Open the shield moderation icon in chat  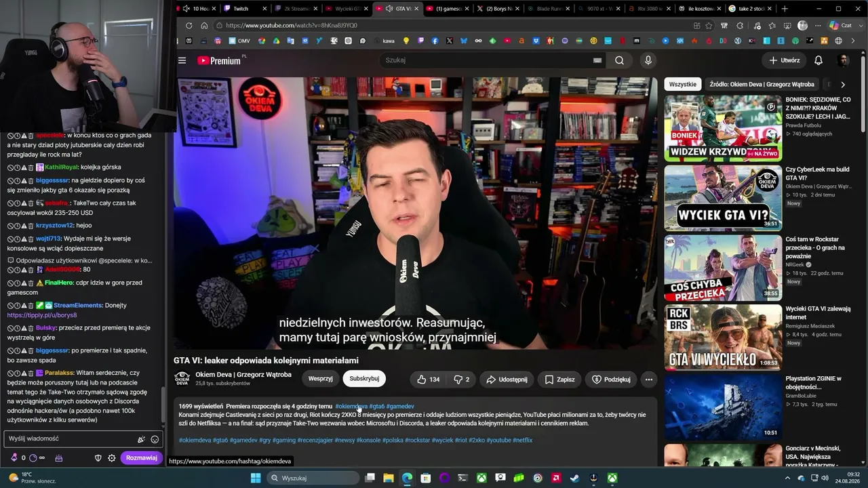click(98, 457)
